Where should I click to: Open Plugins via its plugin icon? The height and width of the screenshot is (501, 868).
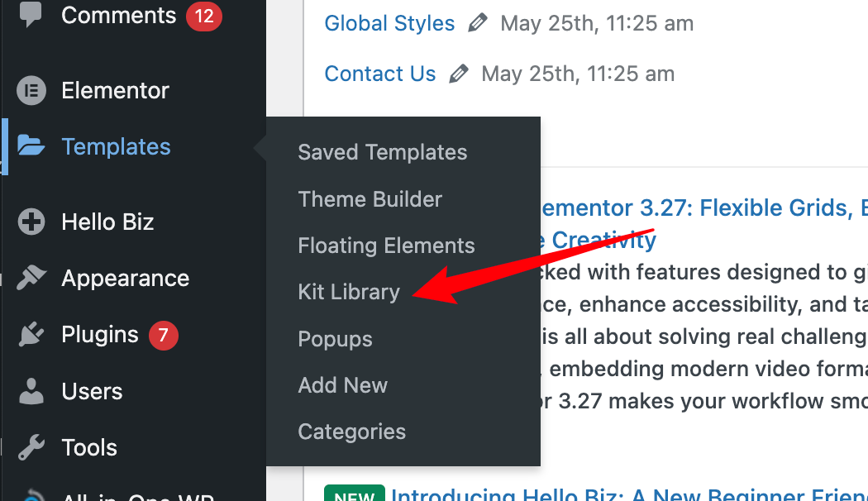(x=31, y=334)
